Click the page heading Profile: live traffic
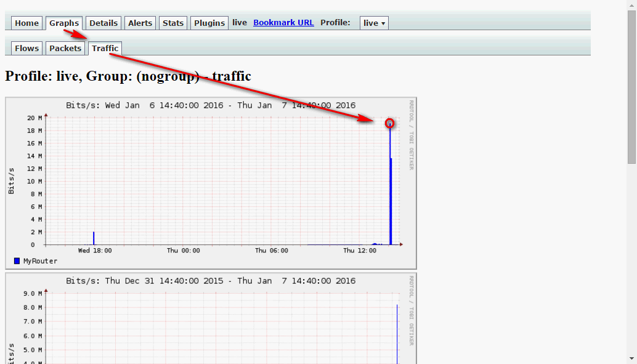This screenshot has width=637, height=364. (x=128, y=76)
